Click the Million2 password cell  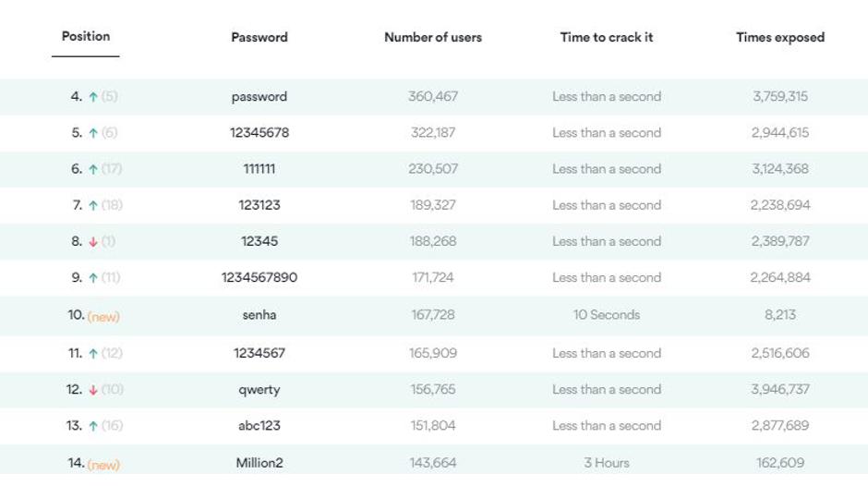click(259, 463)
